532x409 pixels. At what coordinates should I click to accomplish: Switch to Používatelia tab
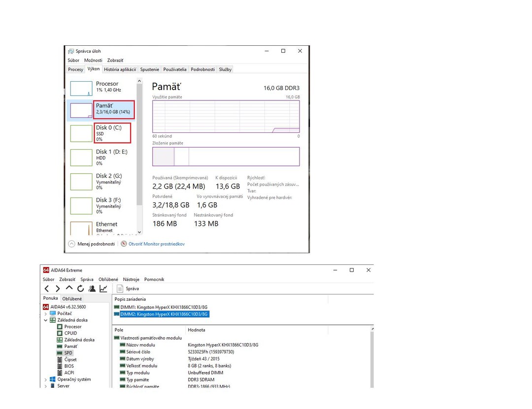[x=175, y=69]
